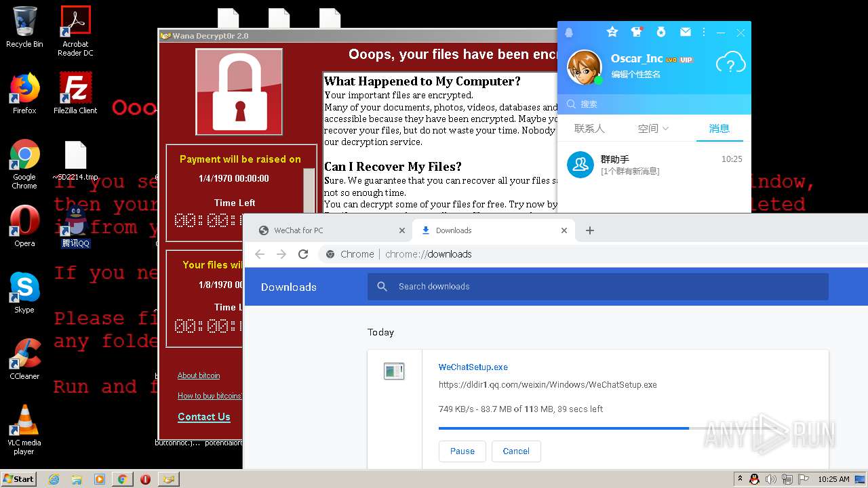Click Chrome forward arrow
Screen dimensions: 868x488
[x=281, y=254]
